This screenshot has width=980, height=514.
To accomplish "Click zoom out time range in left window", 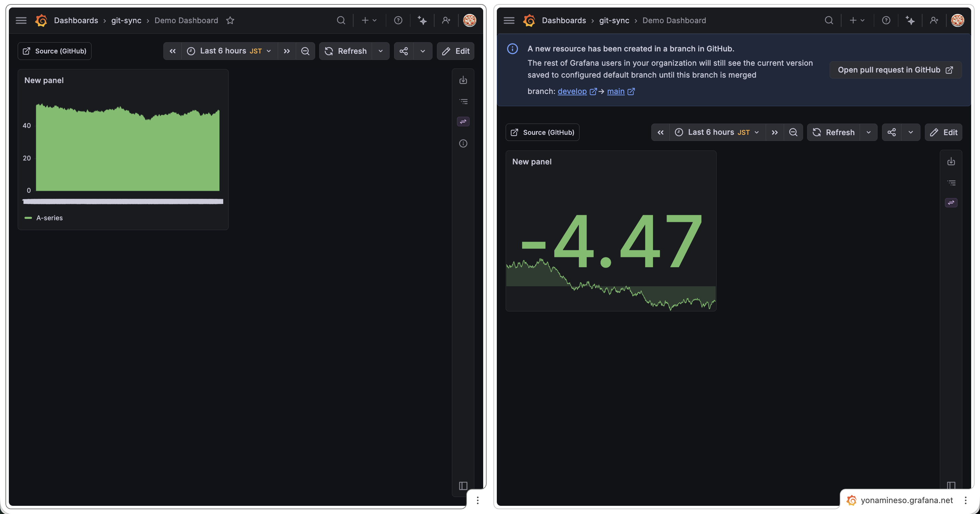I will point(305,51).
